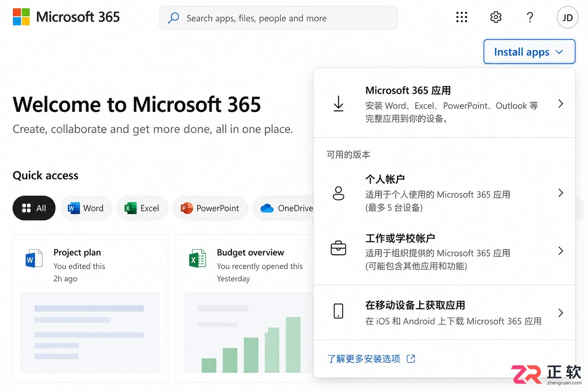Open the 了解更多安装选项 link

363,359
